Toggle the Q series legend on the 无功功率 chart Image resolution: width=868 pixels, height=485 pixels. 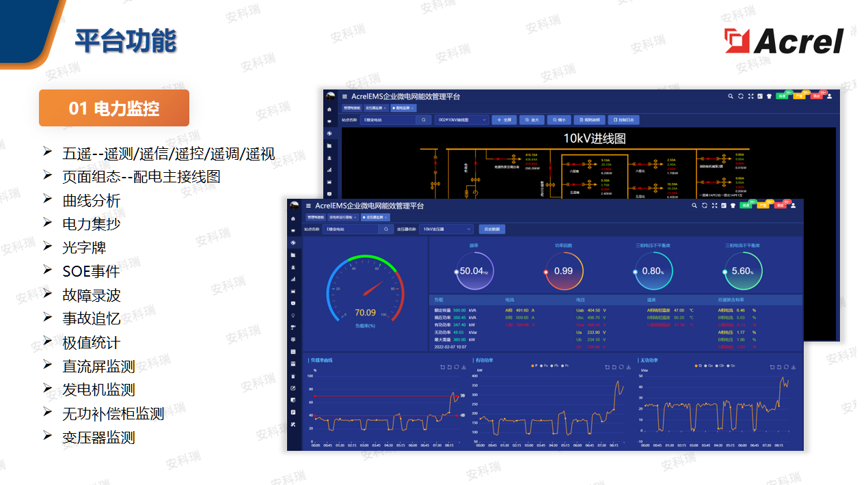(699, 365)
